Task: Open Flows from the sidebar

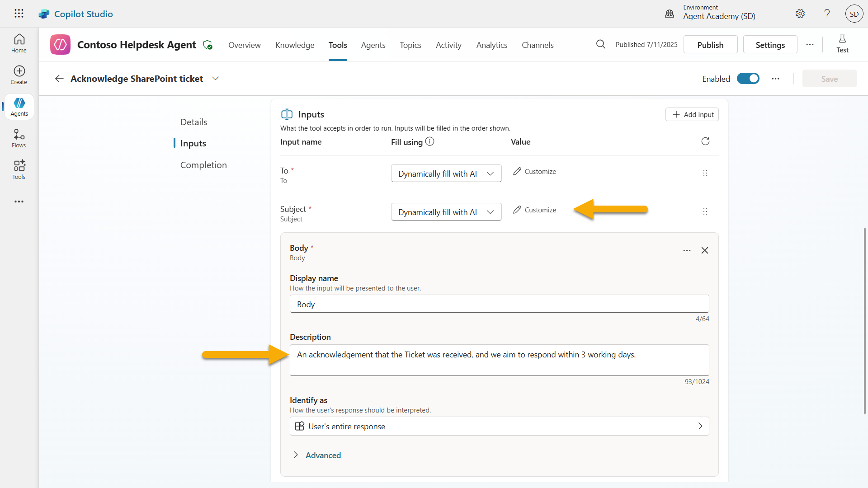Action: tap(19, 138)
